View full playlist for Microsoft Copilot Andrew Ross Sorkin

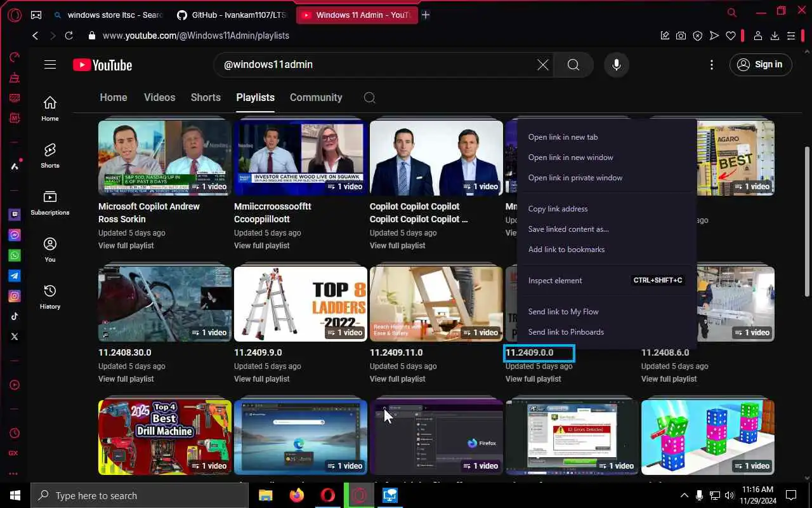click(x=126, y=246)
